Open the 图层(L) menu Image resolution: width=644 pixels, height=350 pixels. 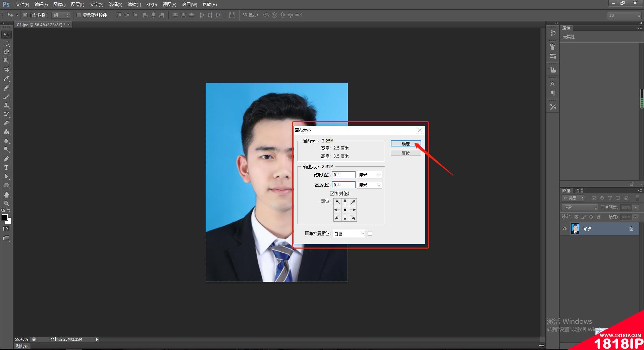77,4
